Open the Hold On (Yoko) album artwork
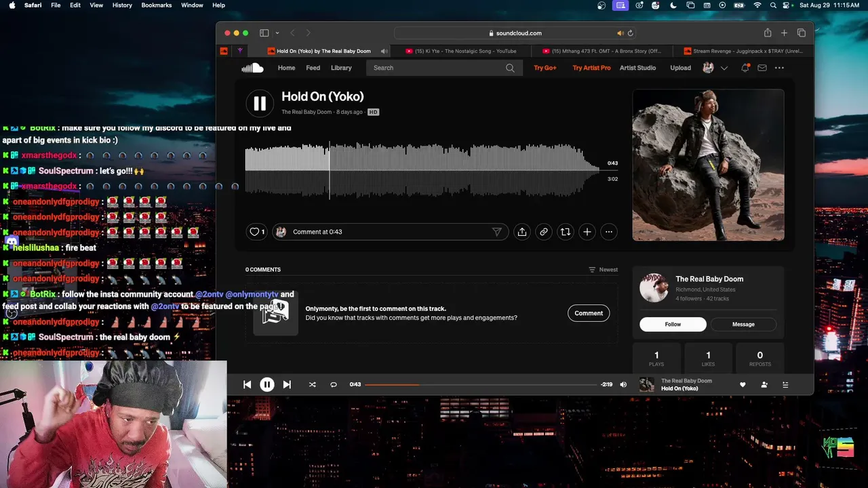The width and height of the screenshot is (868, 488). click(708, 165)
